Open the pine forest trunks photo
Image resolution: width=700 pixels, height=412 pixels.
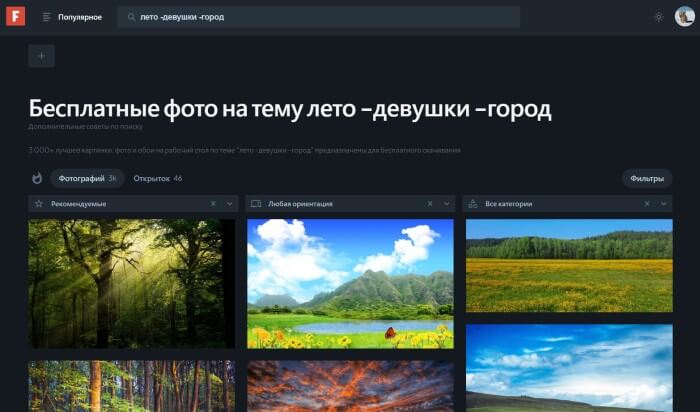pyautogui.click(x=131, y=386)
